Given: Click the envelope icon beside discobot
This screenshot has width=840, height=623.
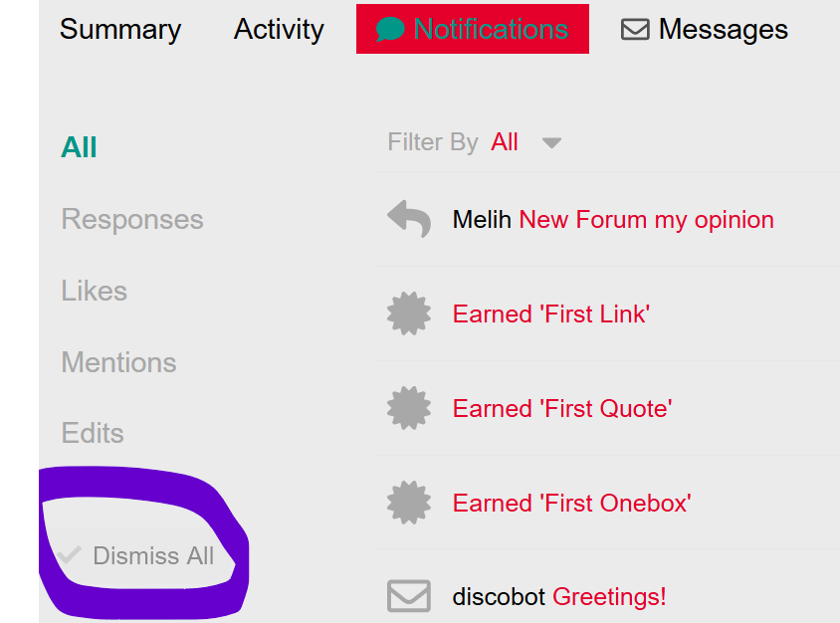Looking at the screenshot, I should pos(409,596).
